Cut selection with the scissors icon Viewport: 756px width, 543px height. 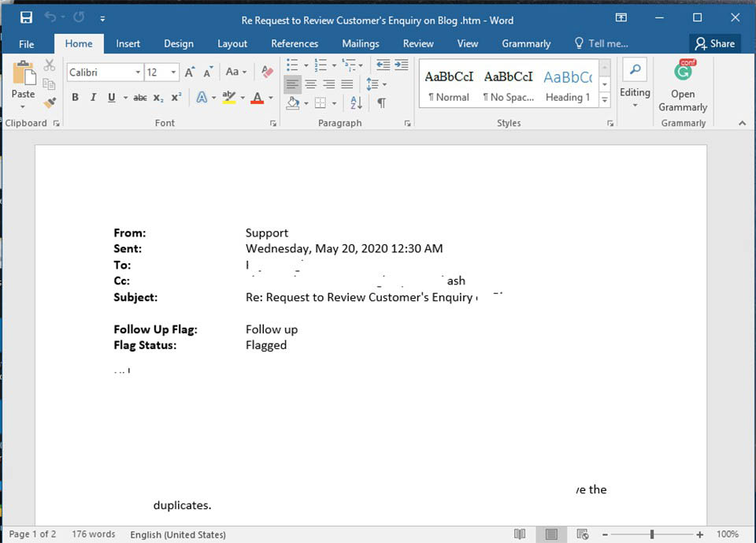click(49, 65)
